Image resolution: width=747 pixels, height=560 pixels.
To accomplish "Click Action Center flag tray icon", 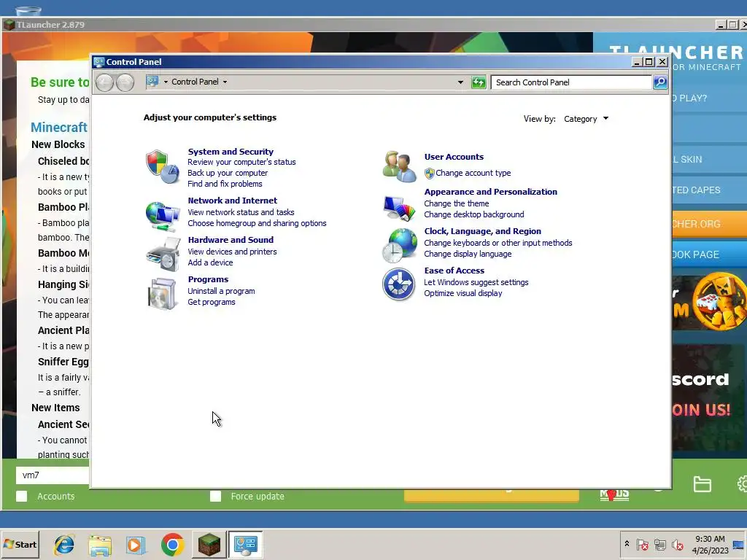I will pos(642,545).
